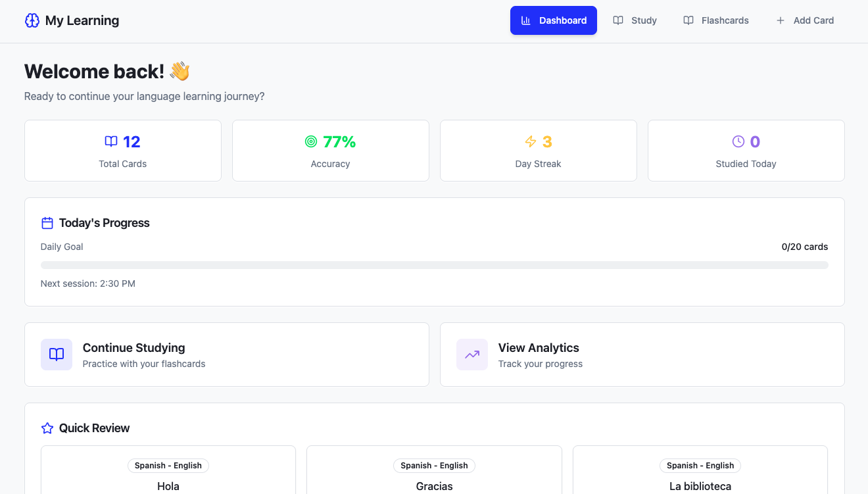The height and width of the screenshot is (494, 868).
Task: Click the book icon beside Total Cards
Action: coord(111,141)
